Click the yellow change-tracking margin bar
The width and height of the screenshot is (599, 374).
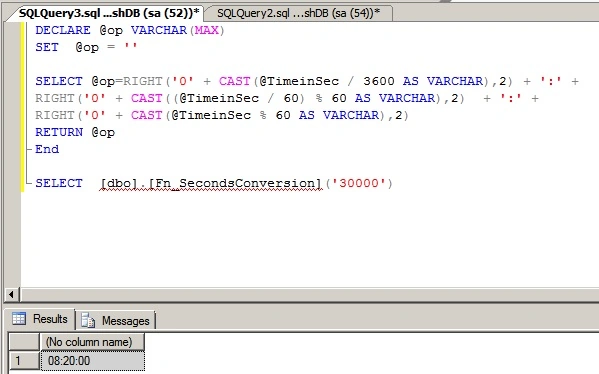(23, 107)
